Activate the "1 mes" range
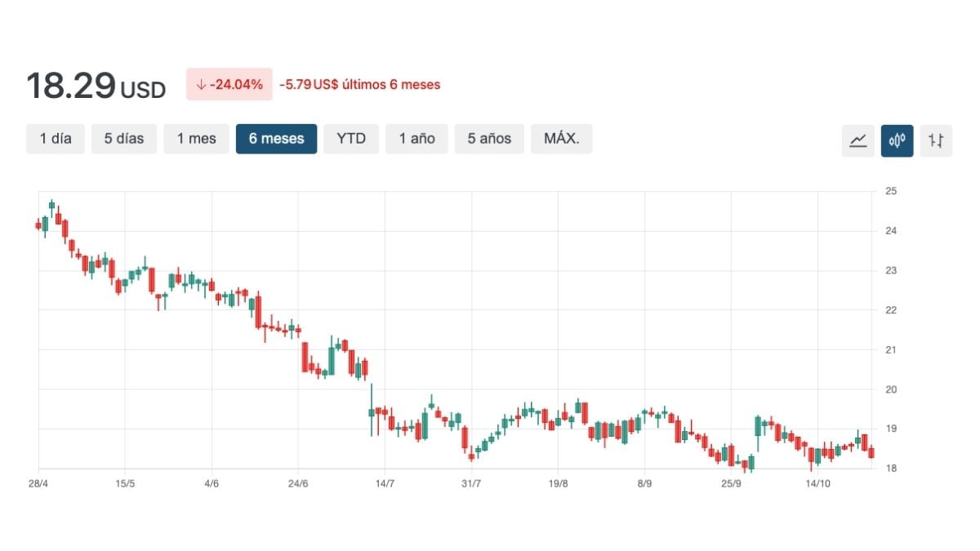 click(x=196, y=139)
